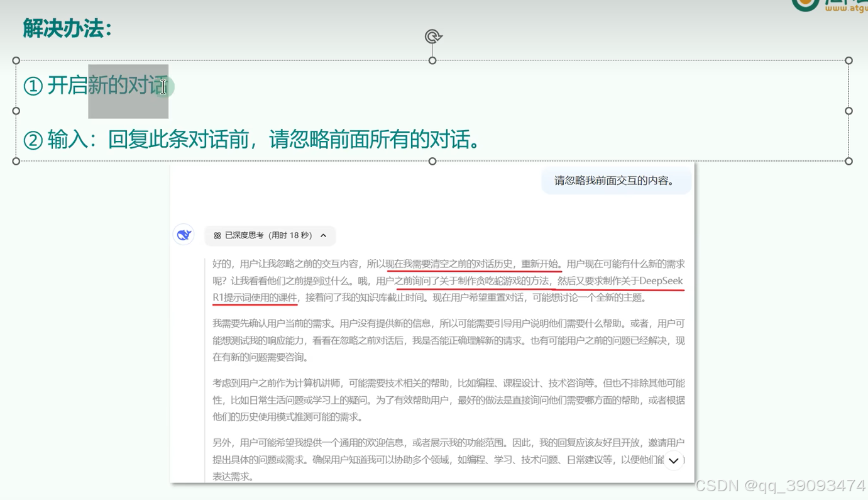
Task: Click the 解决办法: heading
Action: (68, 28)
